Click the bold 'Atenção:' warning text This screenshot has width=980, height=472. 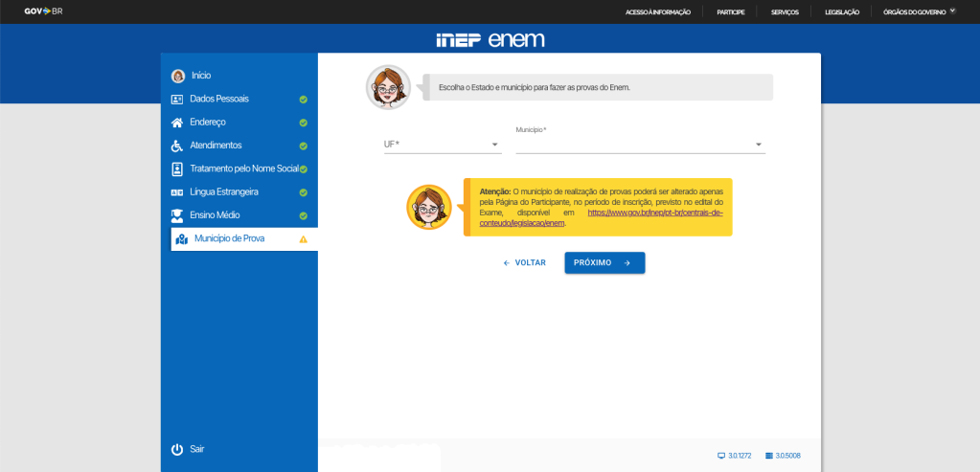pos(495,191)
